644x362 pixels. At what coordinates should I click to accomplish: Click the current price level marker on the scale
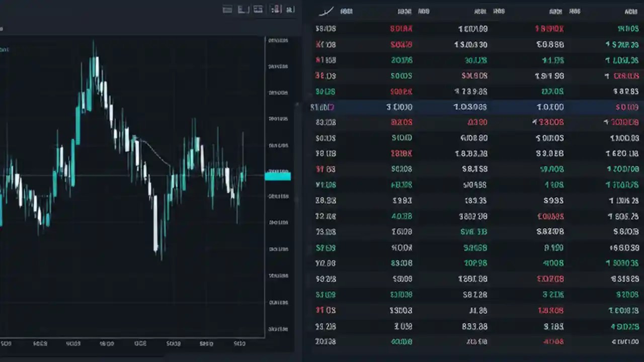pos(277,175)
